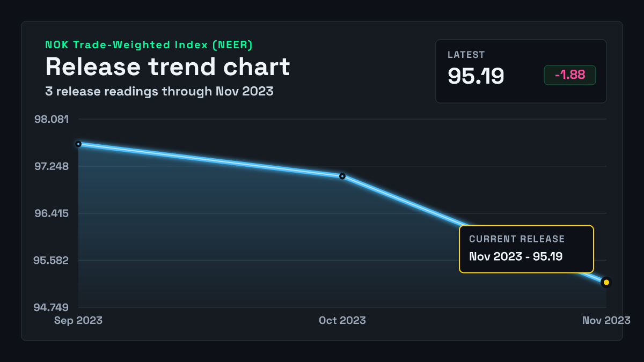
Task: Click the Current Release tooltip box
Action: 526,249
